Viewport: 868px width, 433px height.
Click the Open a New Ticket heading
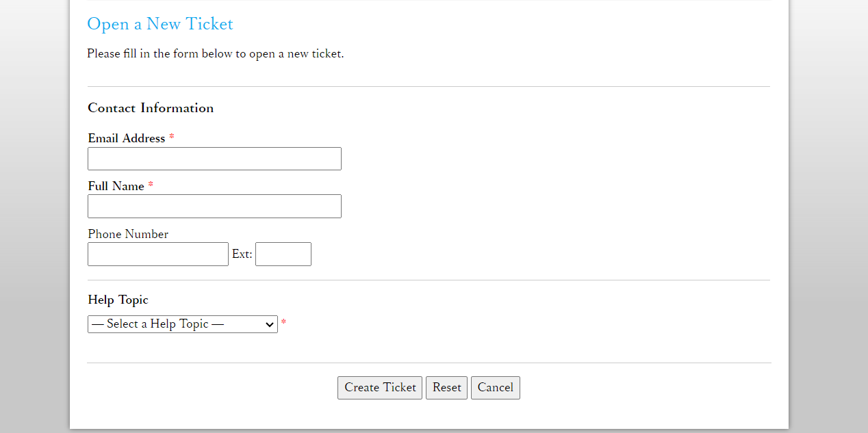(160, 25)
